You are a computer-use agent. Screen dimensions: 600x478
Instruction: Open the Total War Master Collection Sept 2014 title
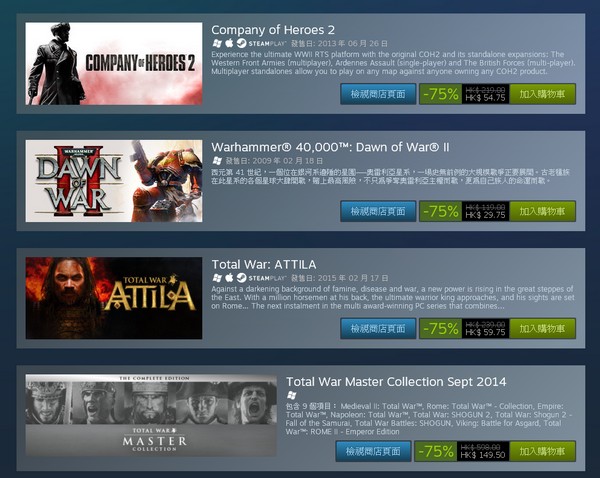[x=396, y=382]
